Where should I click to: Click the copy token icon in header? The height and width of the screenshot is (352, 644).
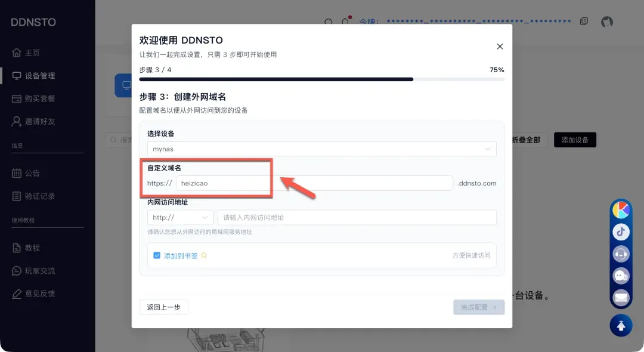(584, 21)
